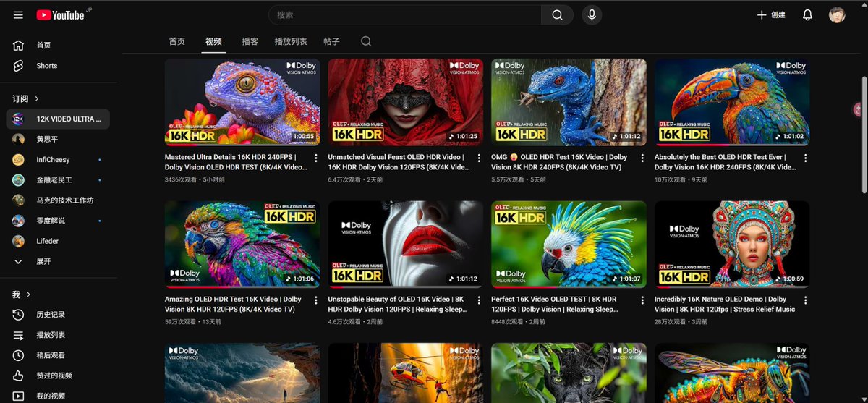Open more options for Mastered Ultra Details video
Viewport: 868px width, 403px height.
pyautogui.click(x=315, y=158)
